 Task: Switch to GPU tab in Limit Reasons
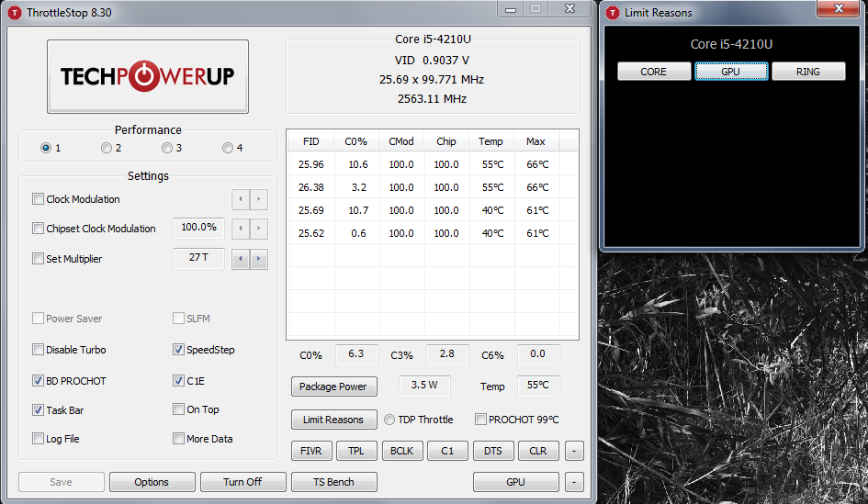click(731, 72)
